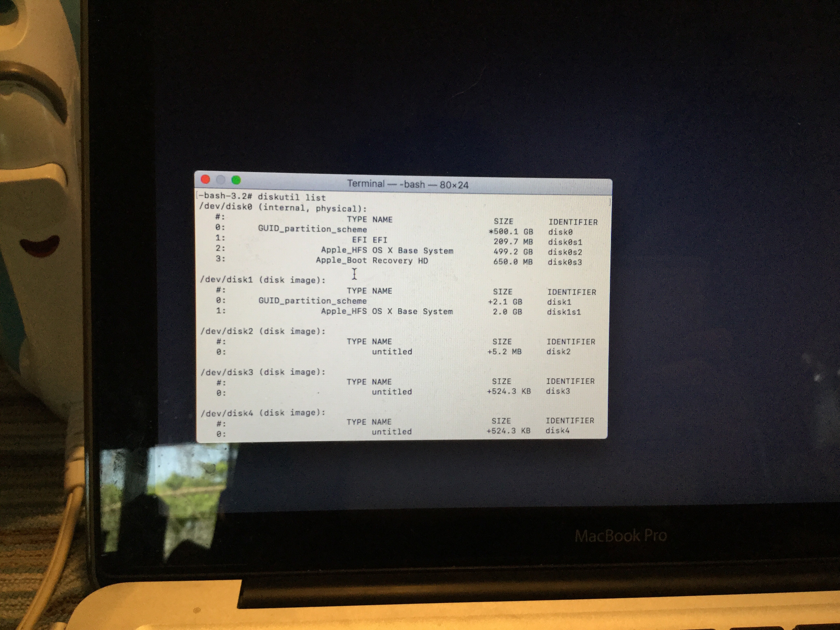Click '209.7 MB' size value
840x630 pixels.
click(513, 241)
